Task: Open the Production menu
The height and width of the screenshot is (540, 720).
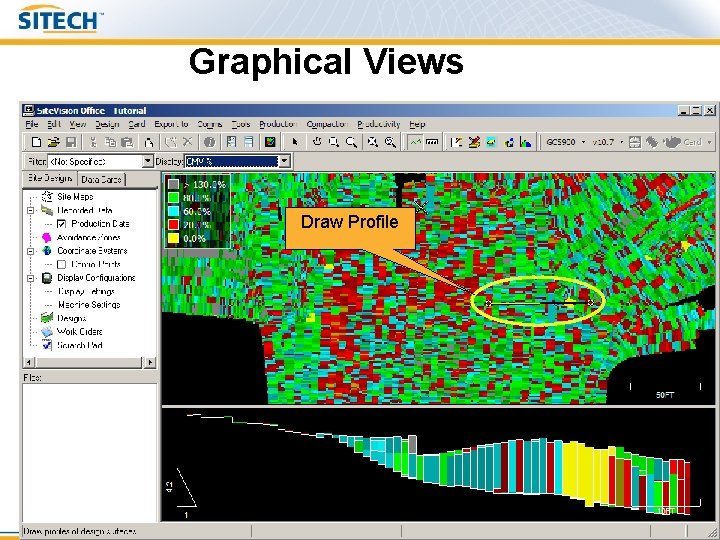Action: tap(278, 124)
